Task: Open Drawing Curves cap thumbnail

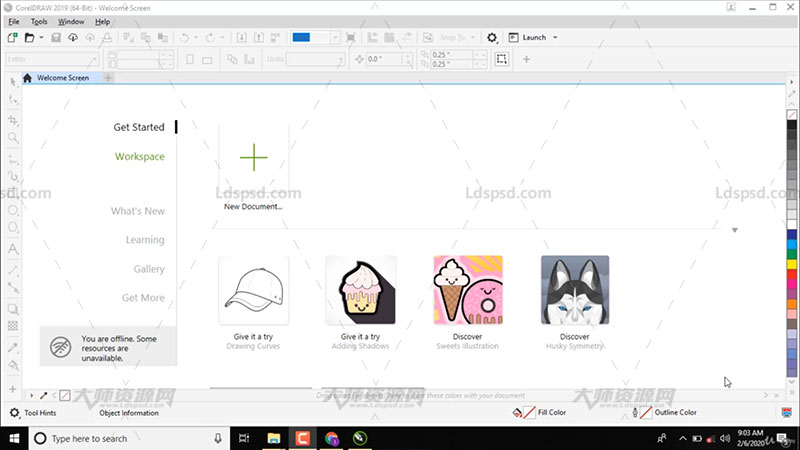Action: click(254, 290)
